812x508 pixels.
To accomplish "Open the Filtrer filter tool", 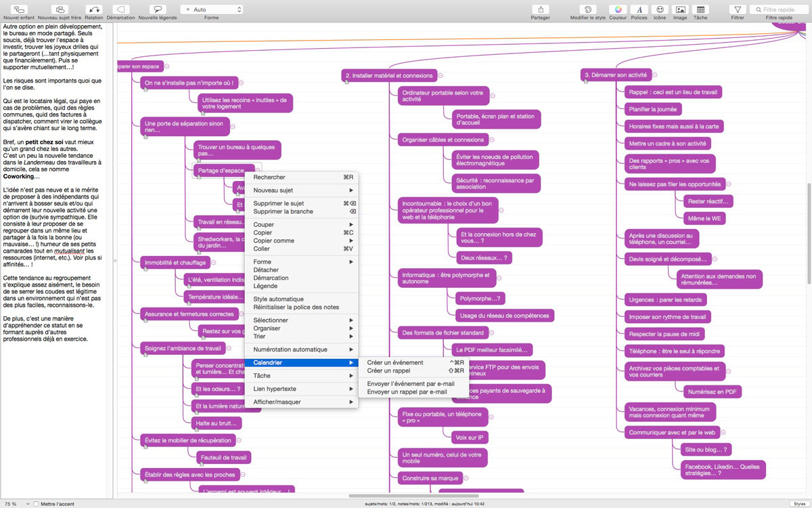I will (738, 9).
